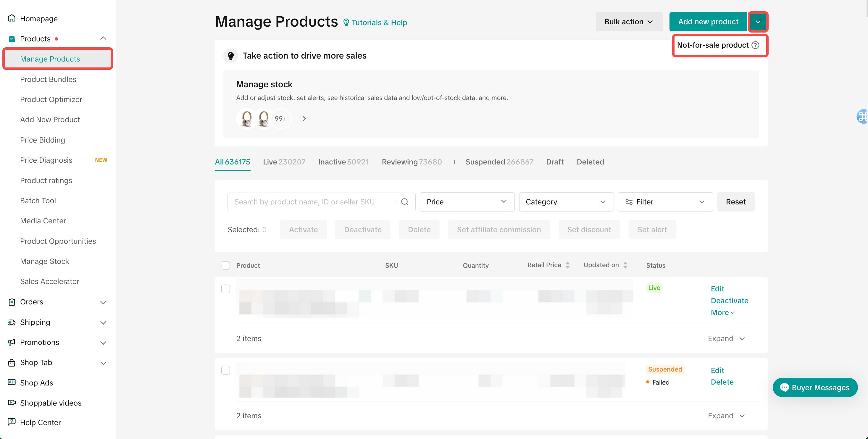Image resolution: width=868 pixels, height=439 pixels.
Task: Click the Help Center sidebar icon
Action: [x=12, y=422]
